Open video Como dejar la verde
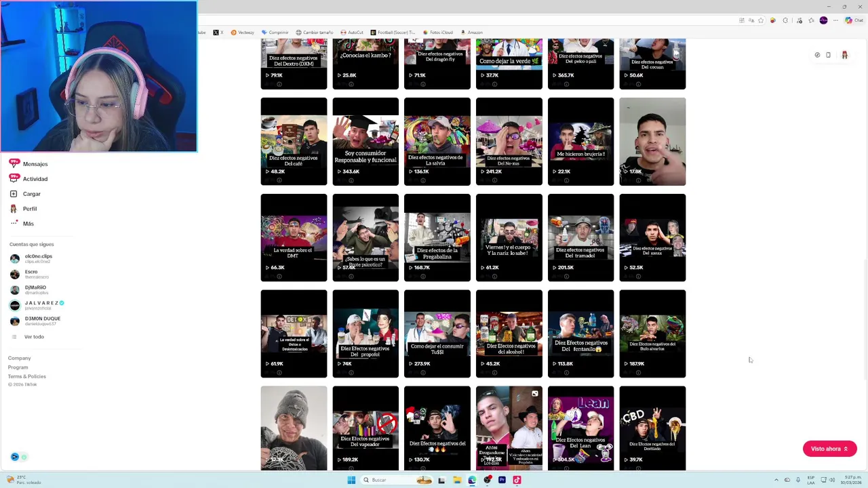Viewport: 868px width, 488px height. tap(509, 64)
